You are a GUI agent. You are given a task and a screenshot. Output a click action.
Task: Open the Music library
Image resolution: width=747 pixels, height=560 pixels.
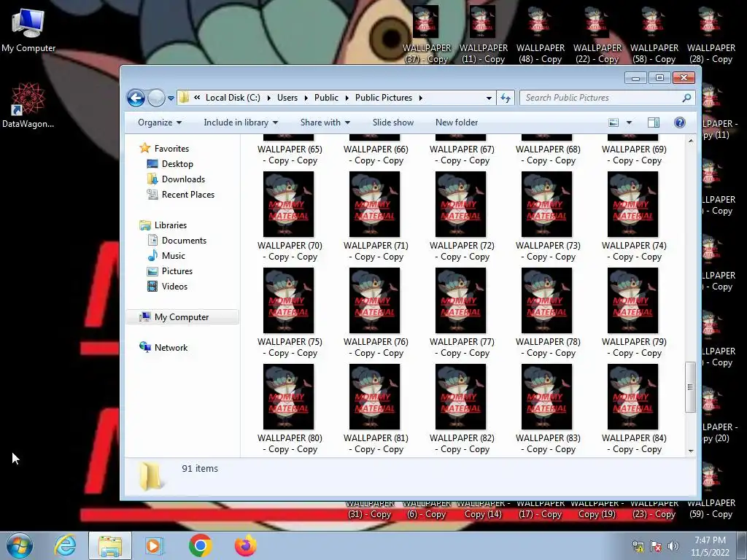tap(173, 256)
